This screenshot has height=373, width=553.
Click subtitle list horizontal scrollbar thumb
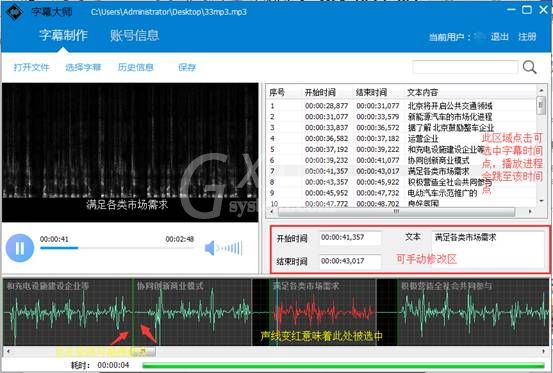click(x=396, y=212)
